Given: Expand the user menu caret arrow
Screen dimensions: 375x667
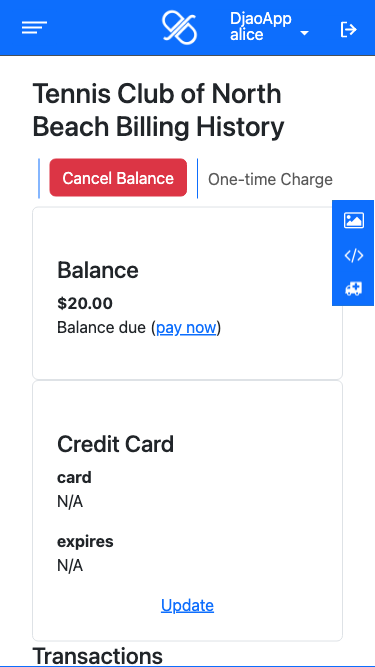Looking at the screenshot, I should click(304, 33).
